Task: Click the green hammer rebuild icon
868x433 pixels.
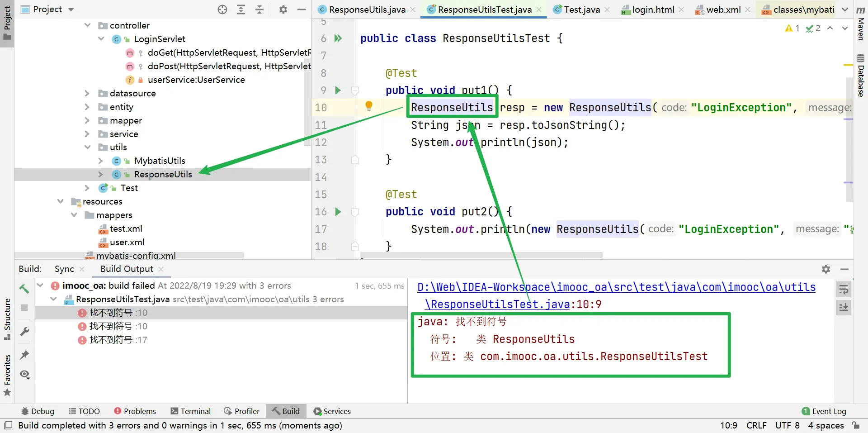Action: pyautogui.click(x=24, y=289)
